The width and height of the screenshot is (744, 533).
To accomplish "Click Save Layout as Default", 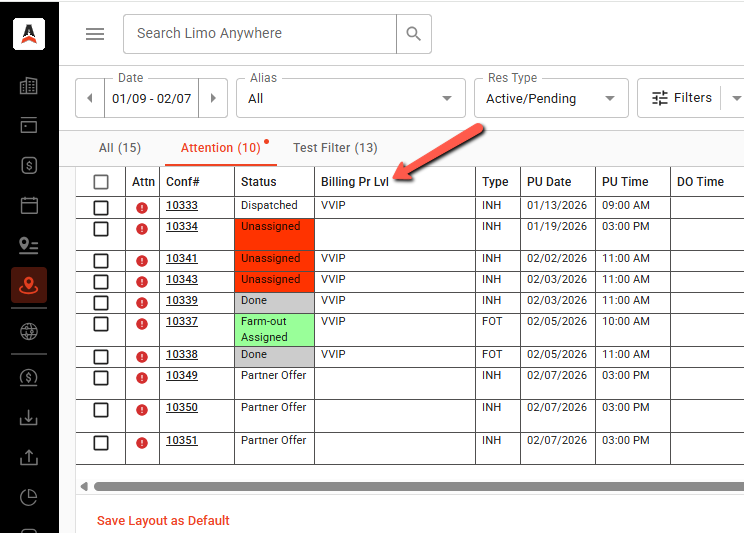I will (x=163, y=521).
